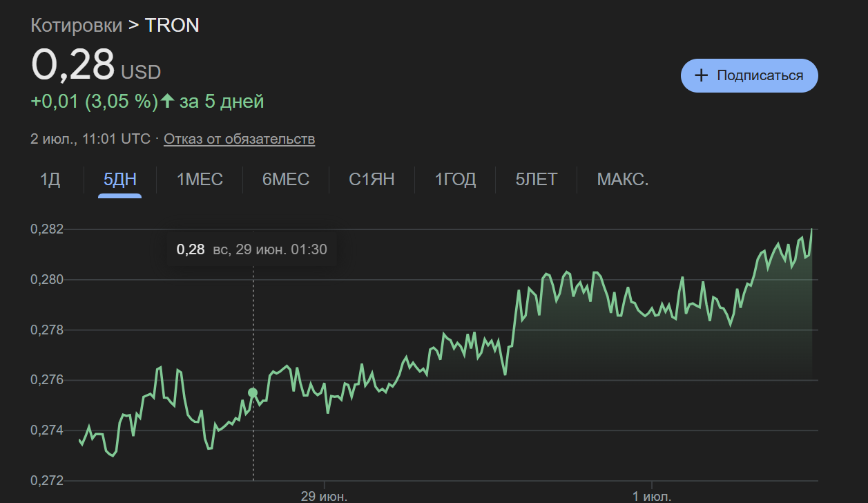868x503 pixels.
Task: Open the Отказ от обязательств disclaimer link
Action: pyautogui.click(x=240, y=139)
